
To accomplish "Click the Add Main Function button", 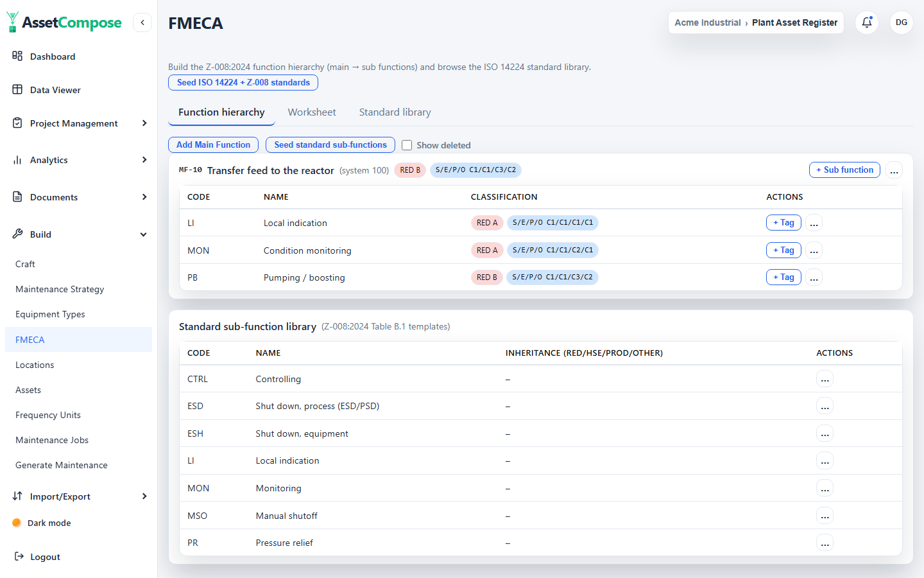I will click(213, 145).
